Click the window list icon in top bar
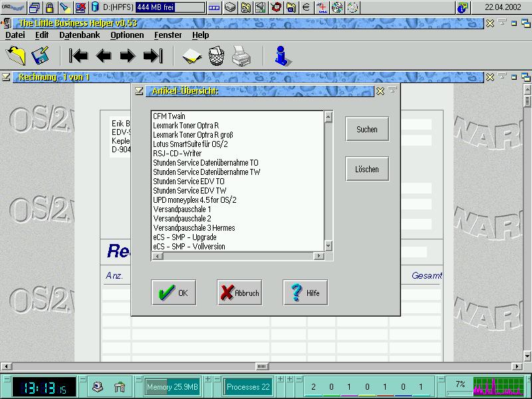532x399 pixels. point(35,7)
